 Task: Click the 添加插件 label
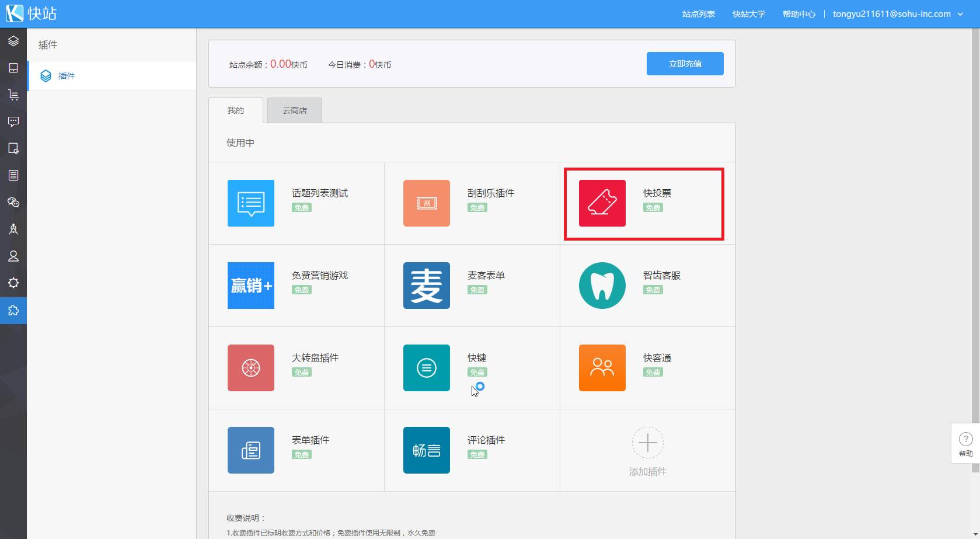[x=648, y=472]
